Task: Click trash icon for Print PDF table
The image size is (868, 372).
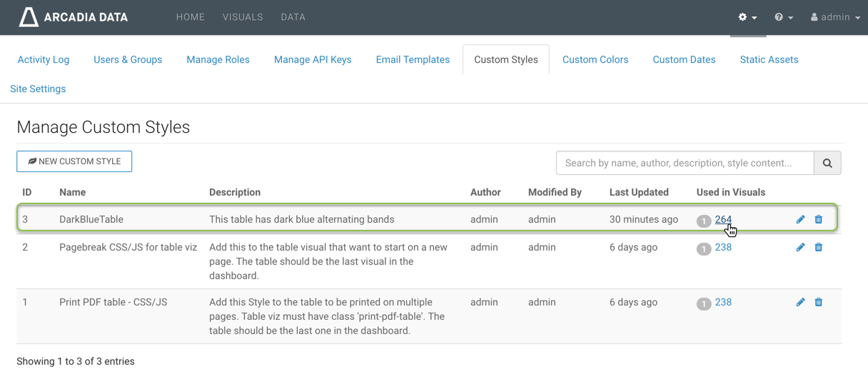Action: click(819, 302)
